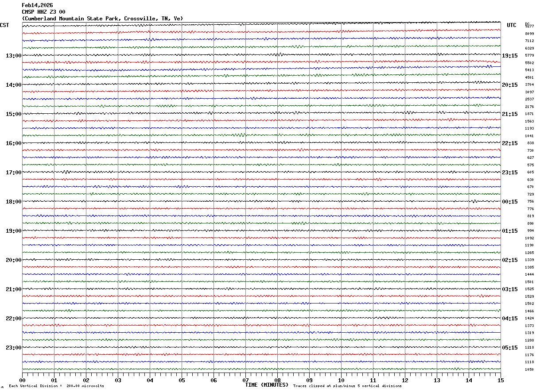The height and width of the screenshot is (392, 536).
Task: Click the "Each Vertical Division = 200.00 microvolts" note
Action: point(56,386)
